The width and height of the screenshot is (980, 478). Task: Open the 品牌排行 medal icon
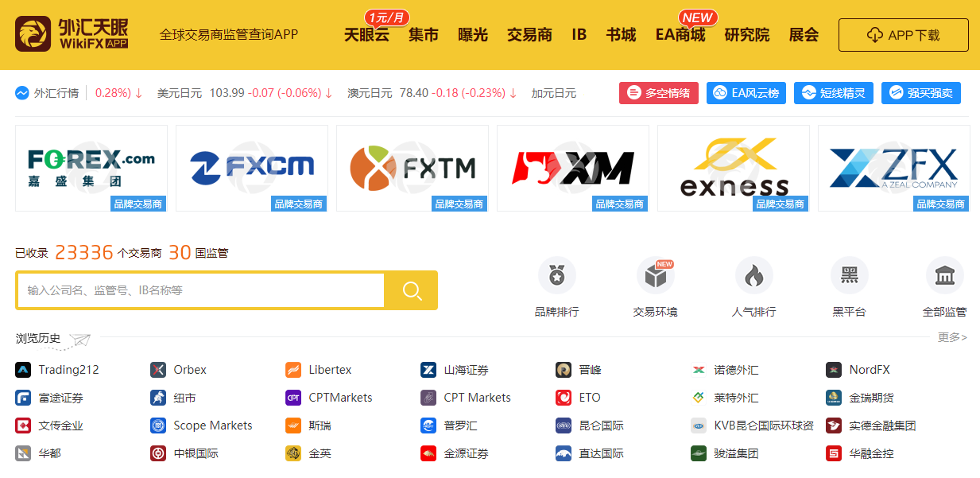(x=556, y=275)
